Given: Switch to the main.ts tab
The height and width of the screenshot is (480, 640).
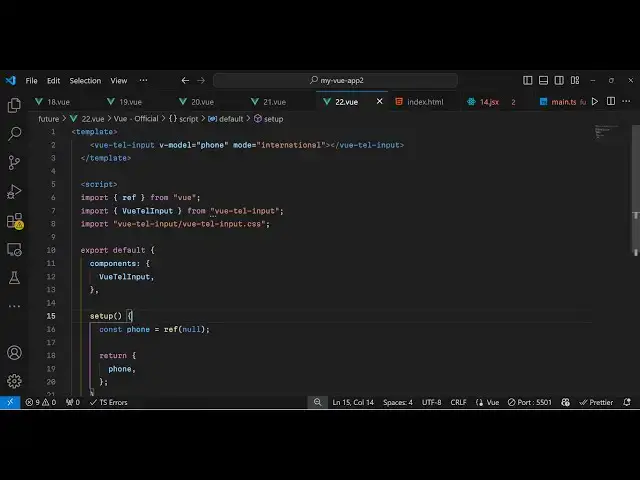Looking at the screenshot, I should point(563,102).
